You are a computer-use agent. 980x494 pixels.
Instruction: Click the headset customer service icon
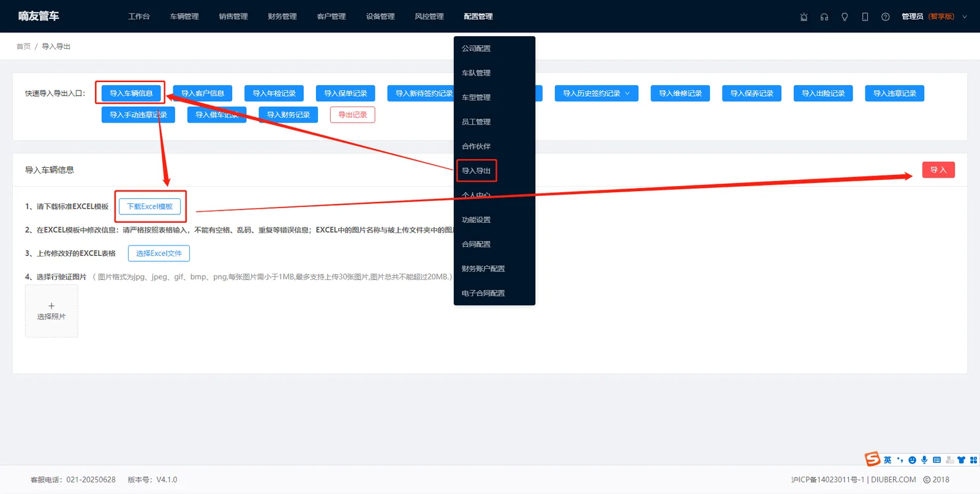coord(824,17)
